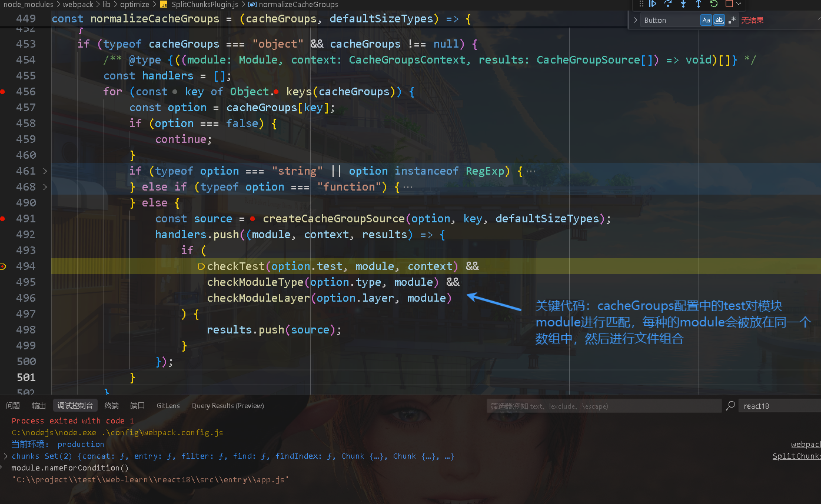Open webpack folder in the breadcrumb
Viewport: 821px width, 504px height.
tap(78, 4)
